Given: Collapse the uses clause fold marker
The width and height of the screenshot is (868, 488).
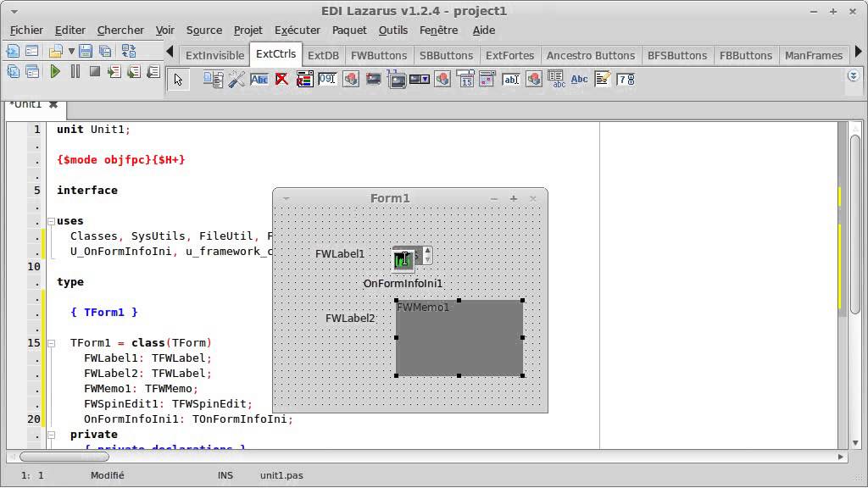Looking at the screenshot, I should 51,221.
